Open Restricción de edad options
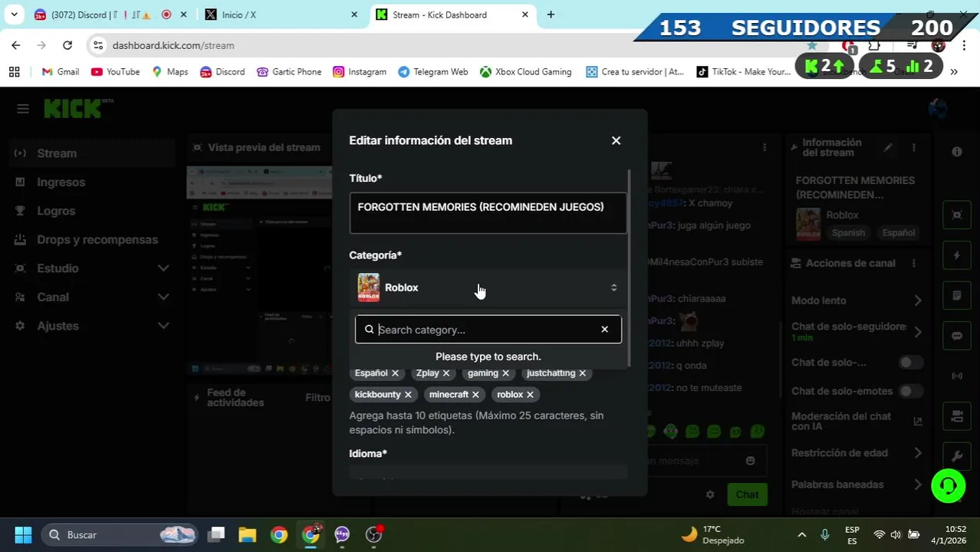980x552 pixels. pyautogui.click(x=857, y=453)
